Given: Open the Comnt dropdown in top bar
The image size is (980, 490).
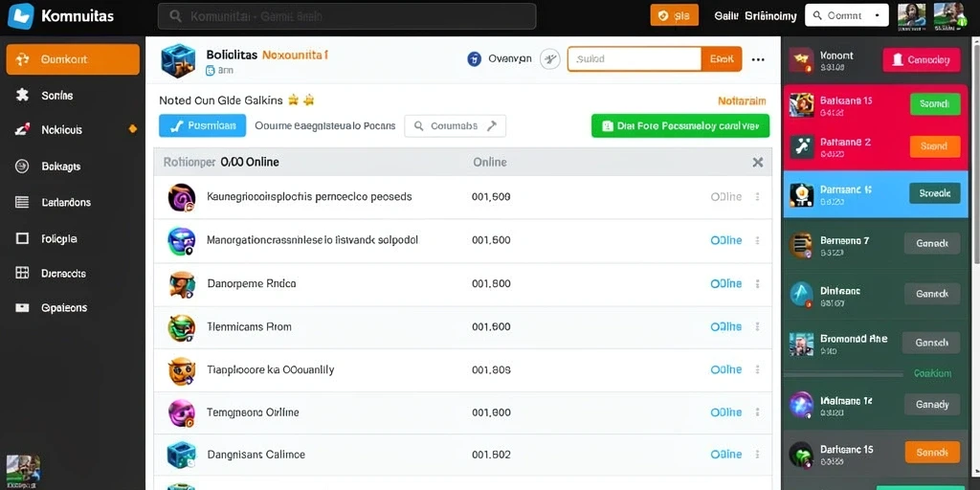Looking at the screenshot, I should pyautogui.click(x=847, y=15).
